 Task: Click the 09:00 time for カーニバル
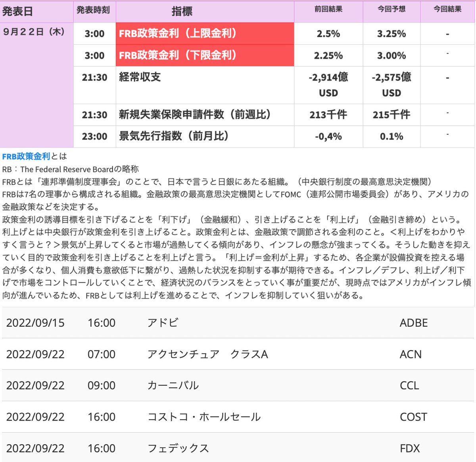tap(102, 385)
